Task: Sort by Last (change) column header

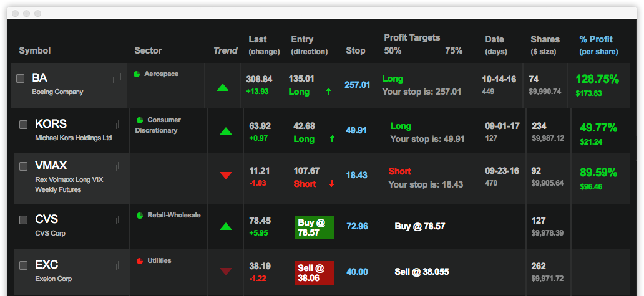Action: [x=264, y=45]
